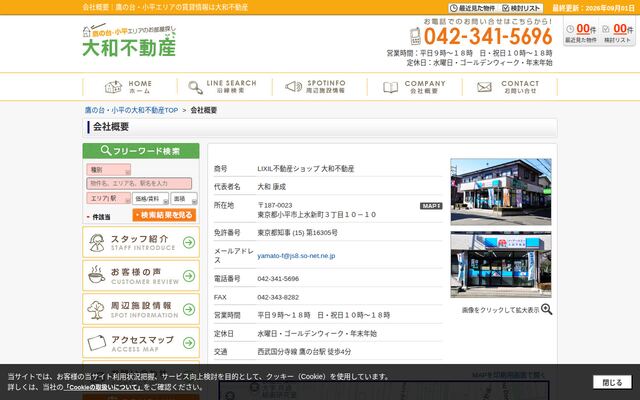Click the map sheet icon on アクセスマップ
Screen dimensions: 640x400
click(97, 343)
